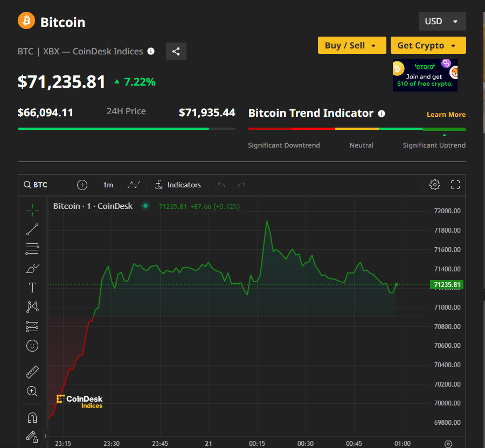This screenshot has width=485, height=448.
Task: Activate the zoom in magnifier tool
Action: point(32,391)
